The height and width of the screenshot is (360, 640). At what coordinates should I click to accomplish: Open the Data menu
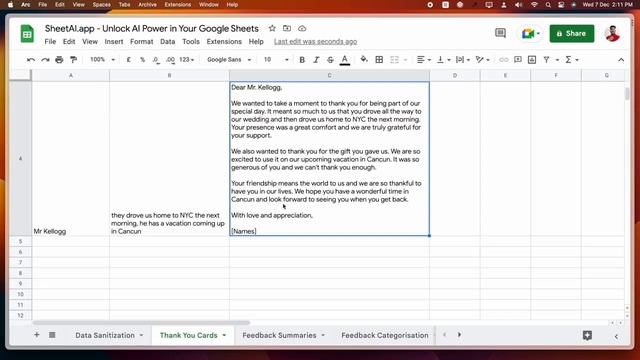[x=167, y=42]
